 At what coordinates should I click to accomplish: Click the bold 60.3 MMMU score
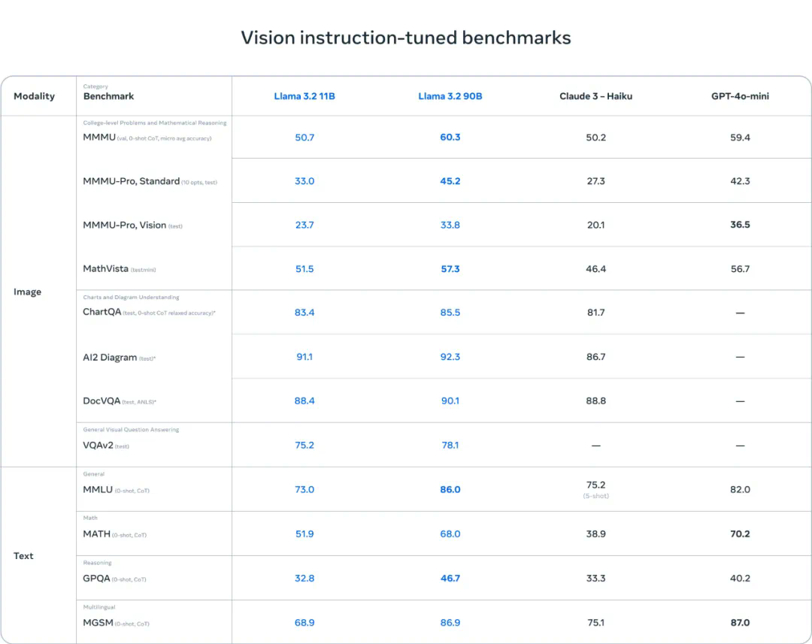pyautogui.click(x=450, y=138)
